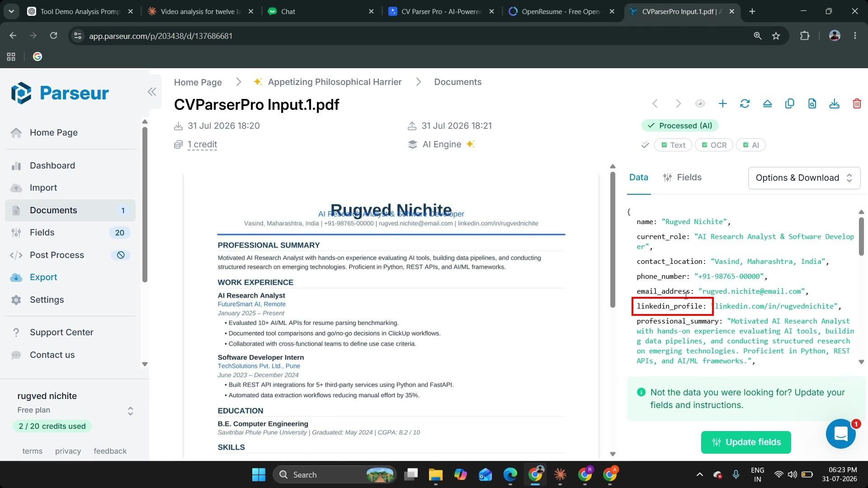Click the linkedin_profile value in the data
Image resolution: width=868 pixels, height=488 pixels.
click(776, 306)
